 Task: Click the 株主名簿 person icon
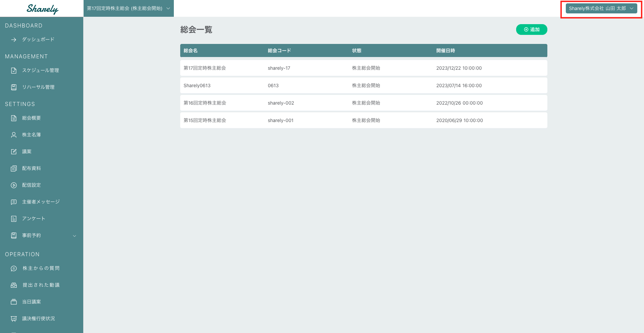point(14,135)
